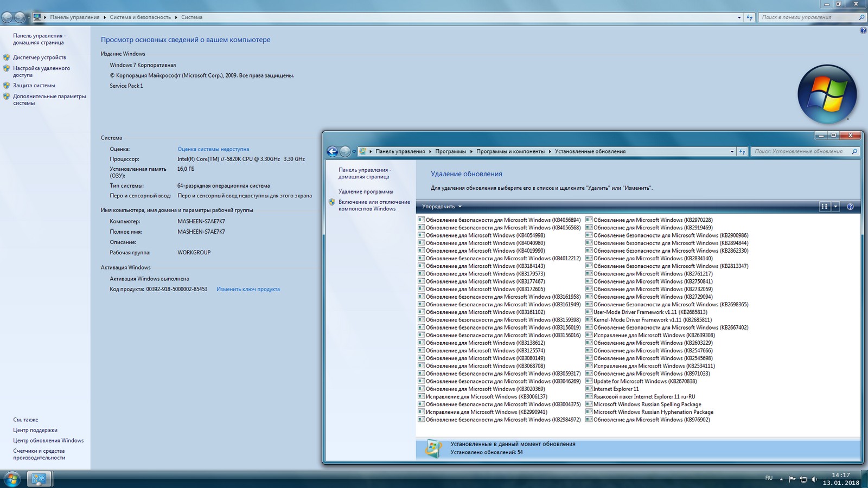Open the Windows Start menu
The image size is (868, 488).
pos(12,479)
